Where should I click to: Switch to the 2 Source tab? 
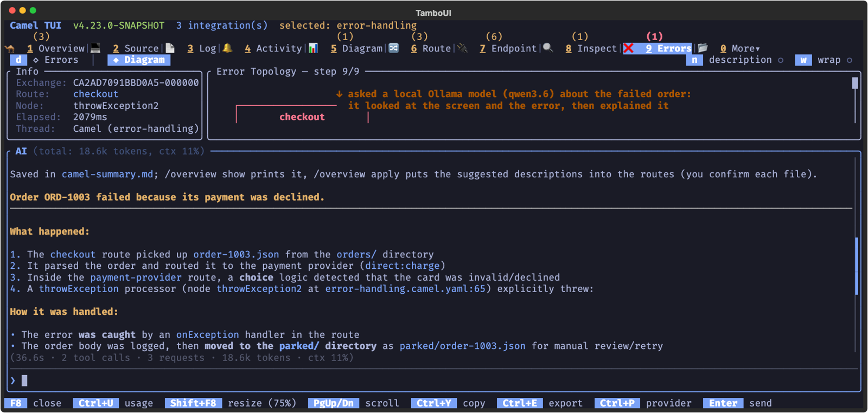(x=136, y=48)
